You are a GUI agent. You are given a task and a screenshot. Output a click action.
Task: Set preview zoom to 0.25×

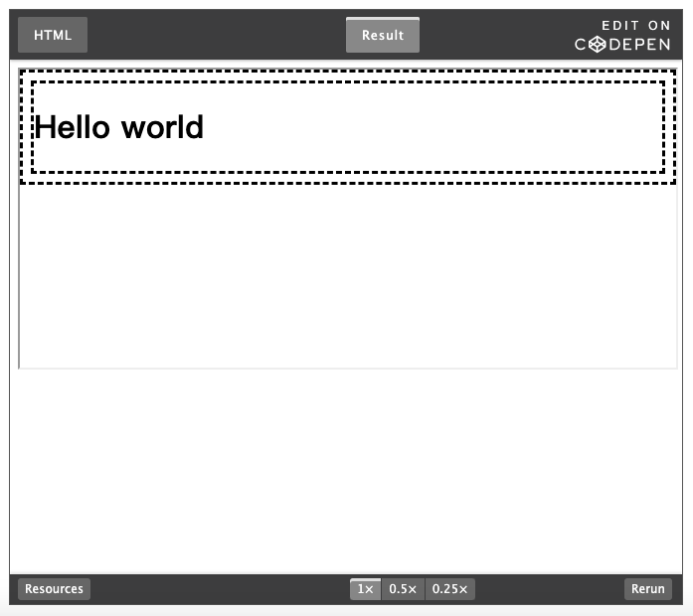coord(449,589)
